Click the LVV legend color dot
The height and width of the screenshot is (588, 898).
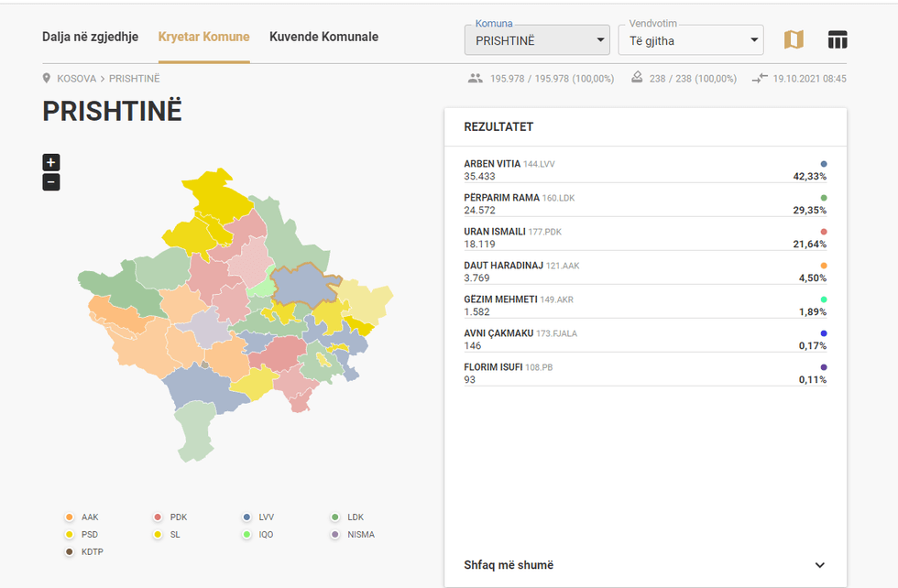click(x=247, y=517)
